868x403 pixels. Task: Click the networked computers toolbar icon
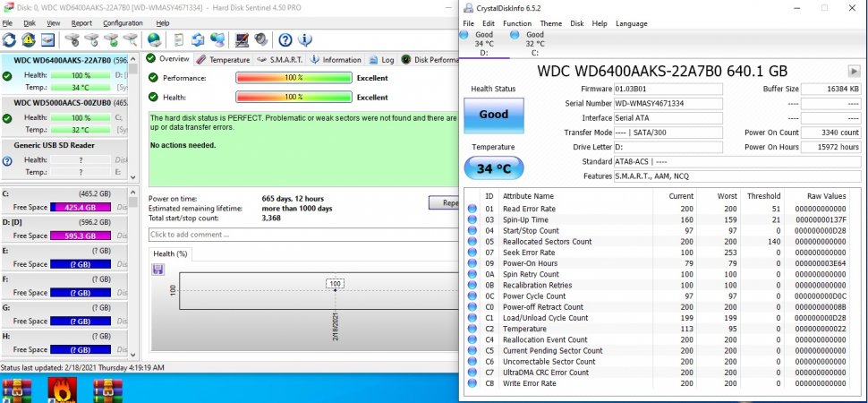coord(217,40)
